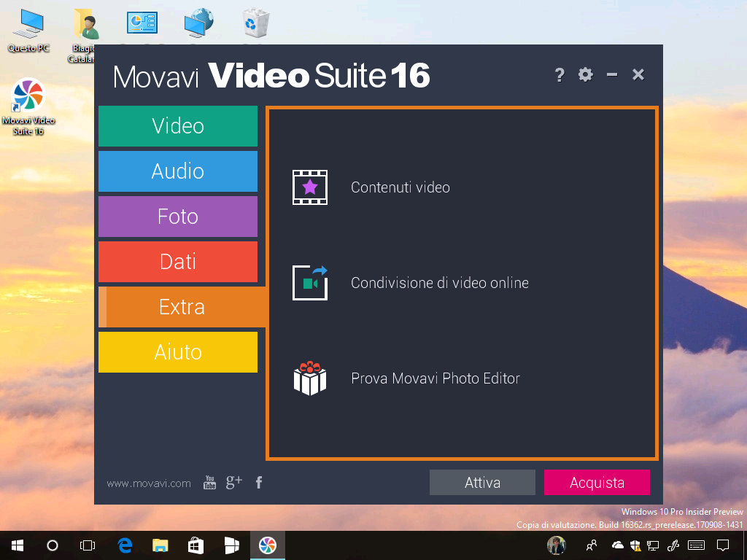Switch to the Video tab
The height and width of the screenshot is (560, 747).
(178, 126)
